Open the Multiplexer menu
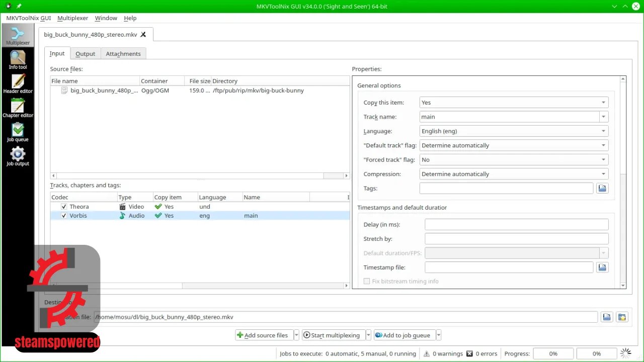Screen dimensions: 644x362 click(x=73, y=18)
